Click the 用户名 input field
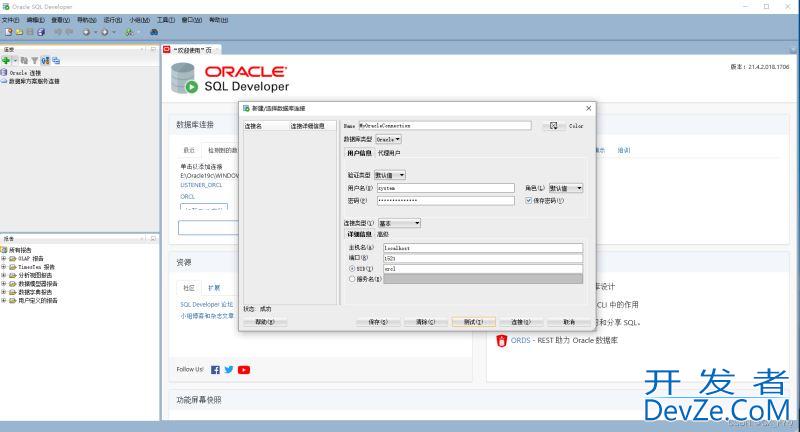This screenshot has width=800, height=432. [x=445, y=188]
